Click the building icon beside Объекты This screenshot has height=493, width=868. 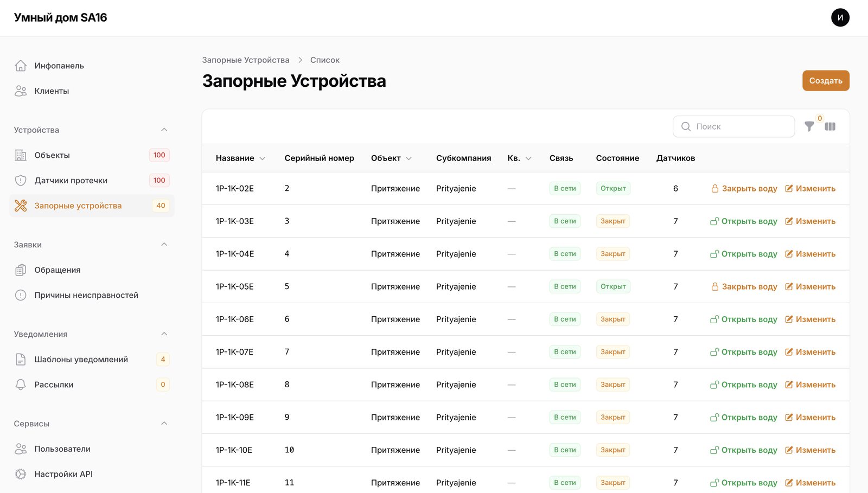(x=21, y=155)
